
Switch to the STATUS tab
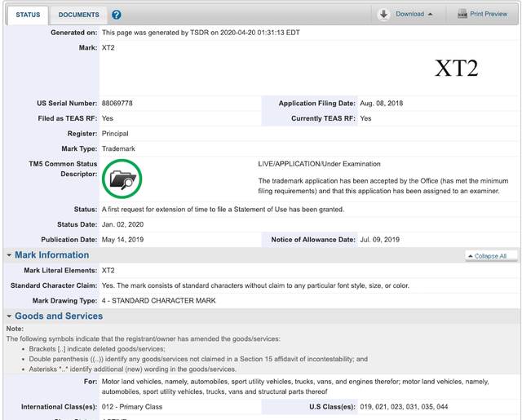point(28,15)
